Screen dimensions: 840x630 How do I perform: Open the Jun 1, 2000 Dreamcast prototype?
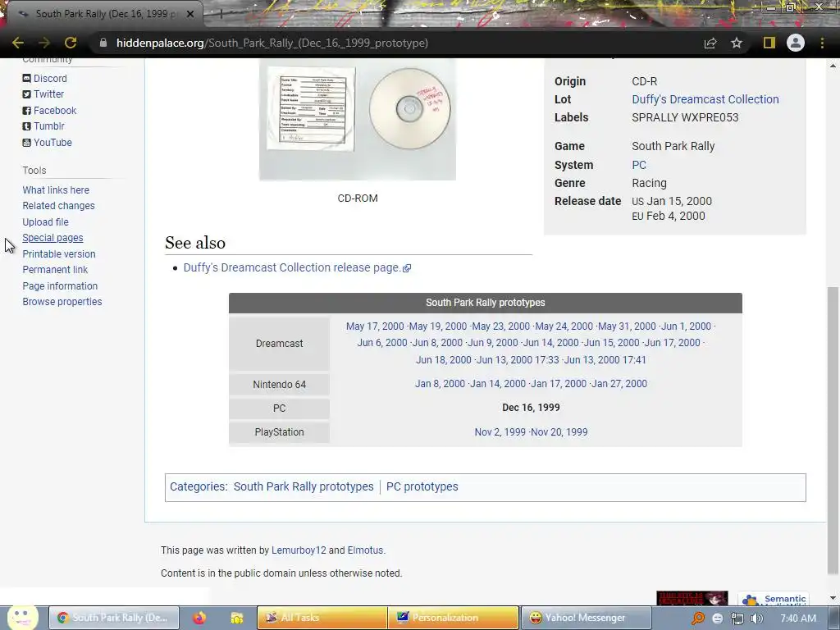pos(687,326)
